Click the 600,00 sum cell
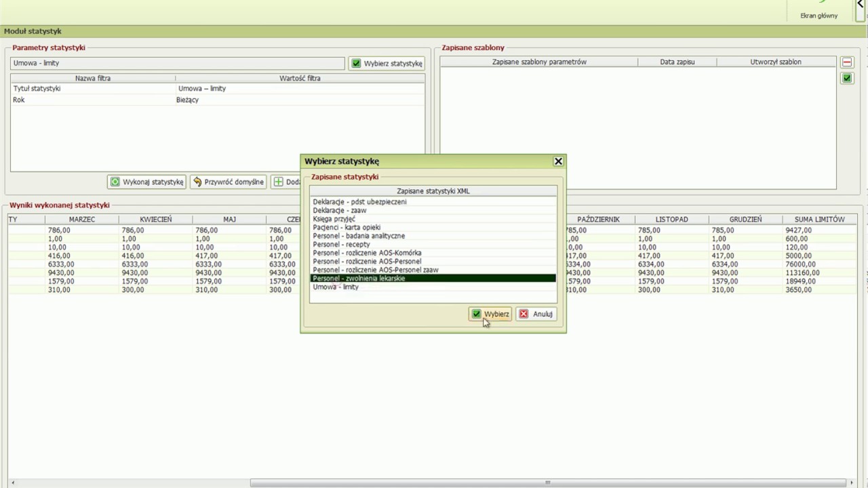Image resolution: width=868 pixels, height=488 pixels. pos(796,239)
